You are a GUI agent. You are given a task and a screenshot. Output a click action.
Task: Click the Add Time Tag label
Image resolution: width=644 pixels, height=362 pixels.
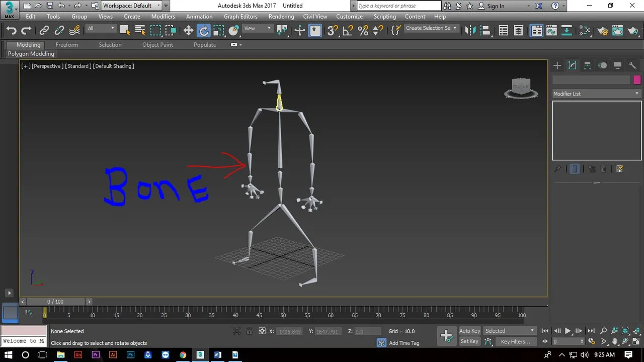click(404, 343)
